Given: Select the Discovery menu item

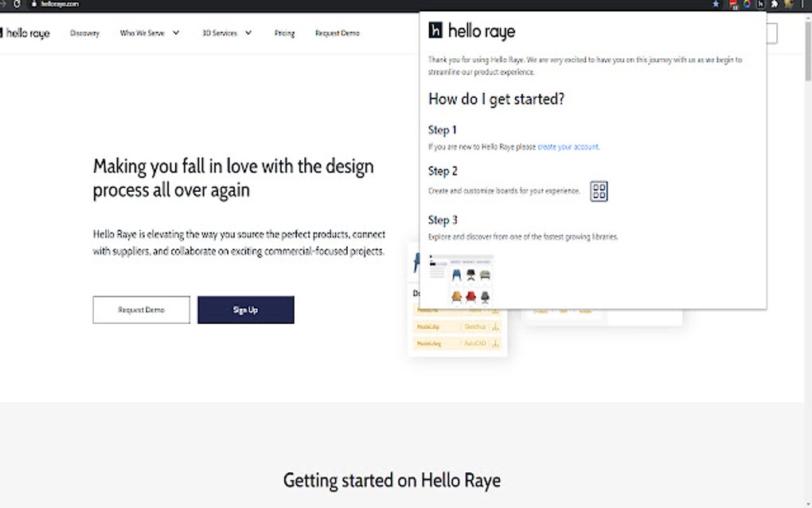Looking at the screenshot, I should 84,33.
